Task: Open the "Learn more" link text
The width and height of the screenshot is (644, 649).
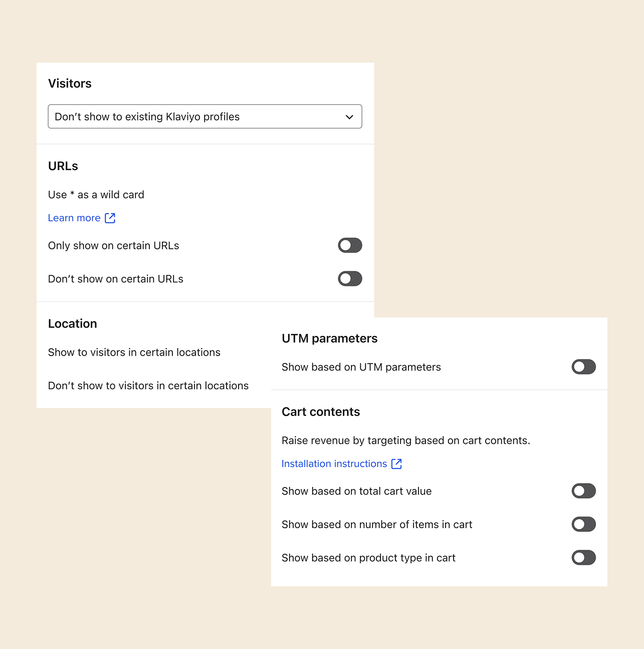Action: pos(74,218)
